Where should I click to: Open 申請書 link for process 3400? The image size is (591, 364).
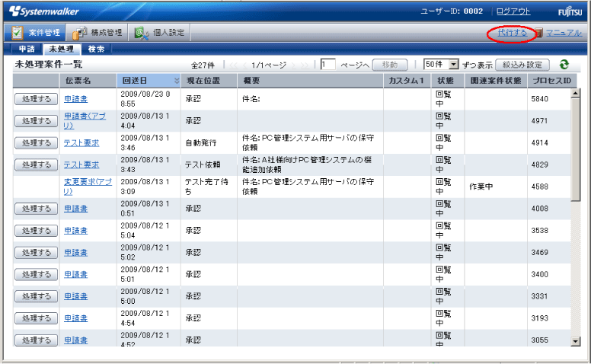point(75,274)
